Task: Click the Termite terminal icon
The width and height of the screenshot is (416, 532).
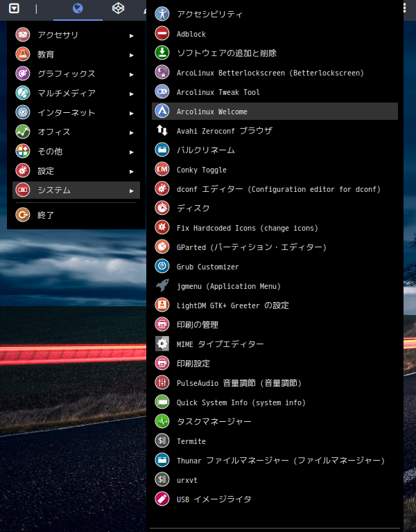Action: [x=162, y=441]
